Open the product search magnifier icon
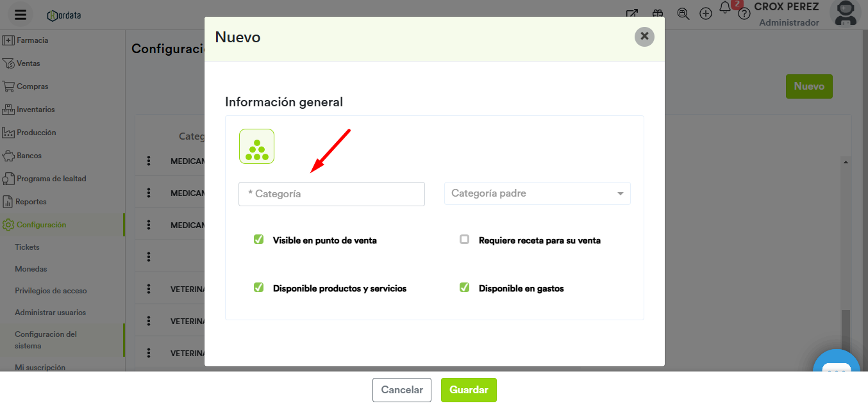 point(683,13)
